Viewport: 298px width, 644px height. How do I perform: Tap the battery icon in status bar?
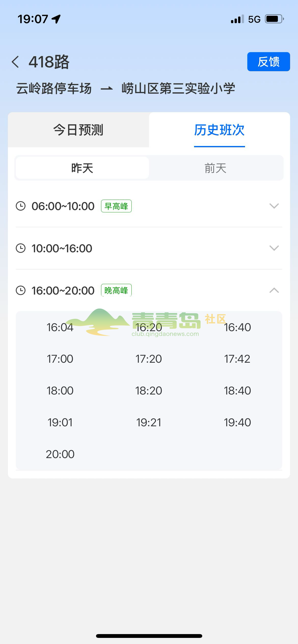(x=275, y=19)
